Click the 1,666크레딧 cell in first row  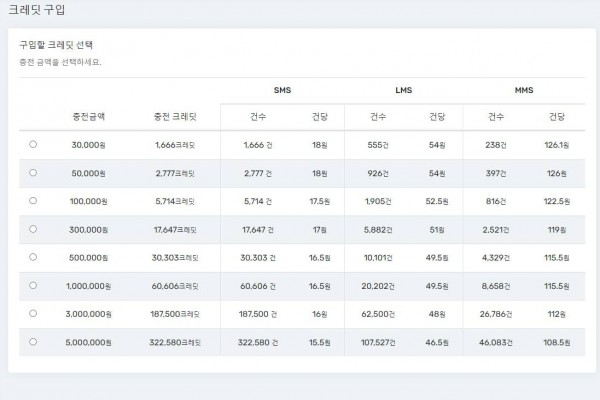pos(175,145)
